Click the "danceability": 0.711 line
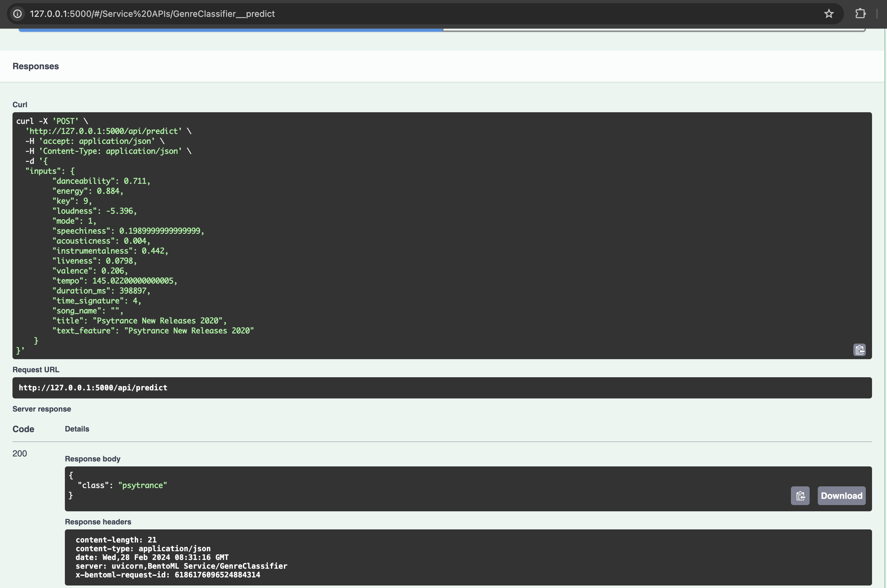Viewport: 887px width, 588px height. tap(101, 181)
